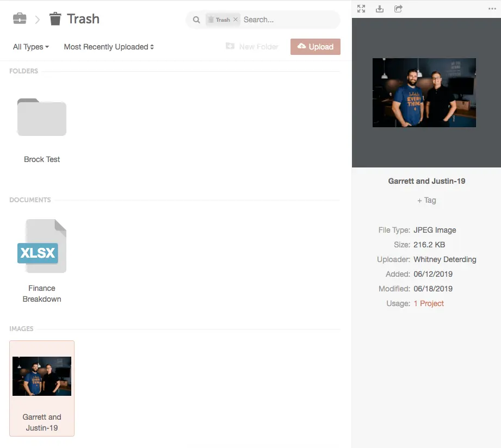Open the 1 Project usage link
Image resolution: width=501 pixels, height=448 pixels.
[x=429, y=303]
